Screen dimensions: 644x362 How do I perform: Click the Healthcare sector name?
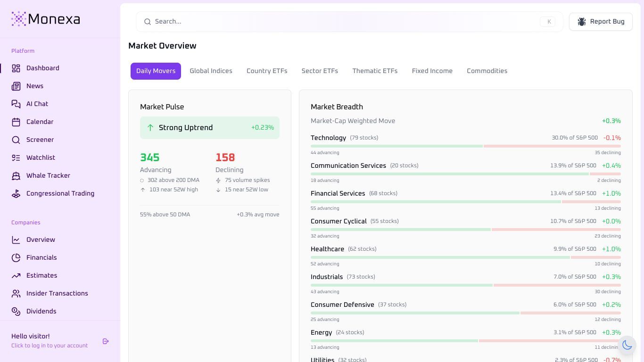(x=327, y=249)
